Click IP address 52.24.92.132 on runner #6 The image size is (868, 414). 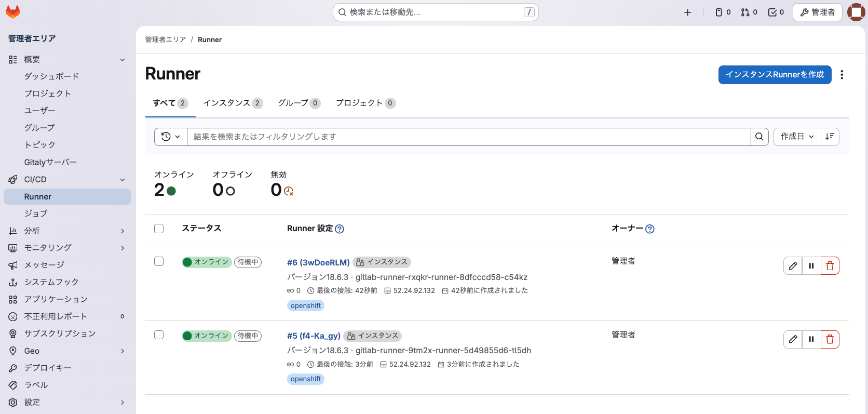pos(414,291)
